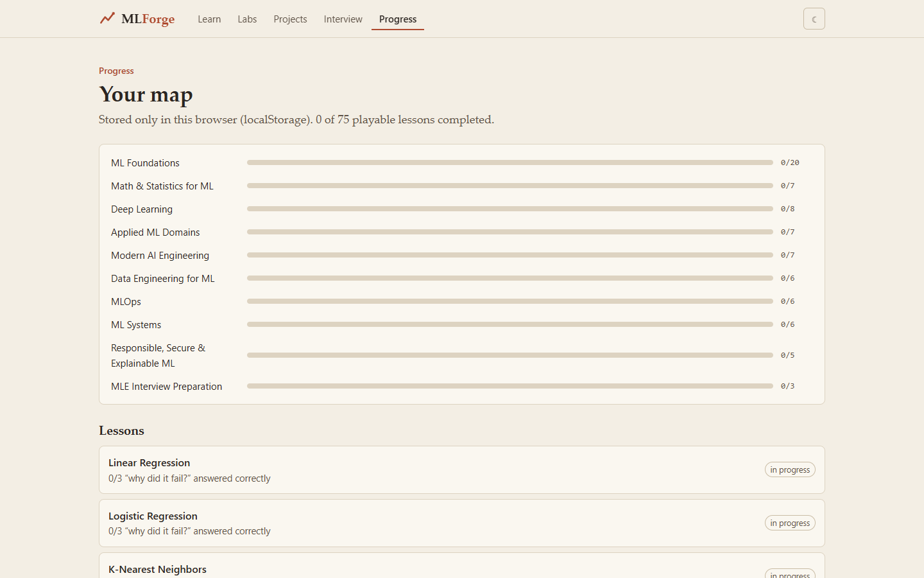Select the Progress tab in the top navigation

[398, 19]
